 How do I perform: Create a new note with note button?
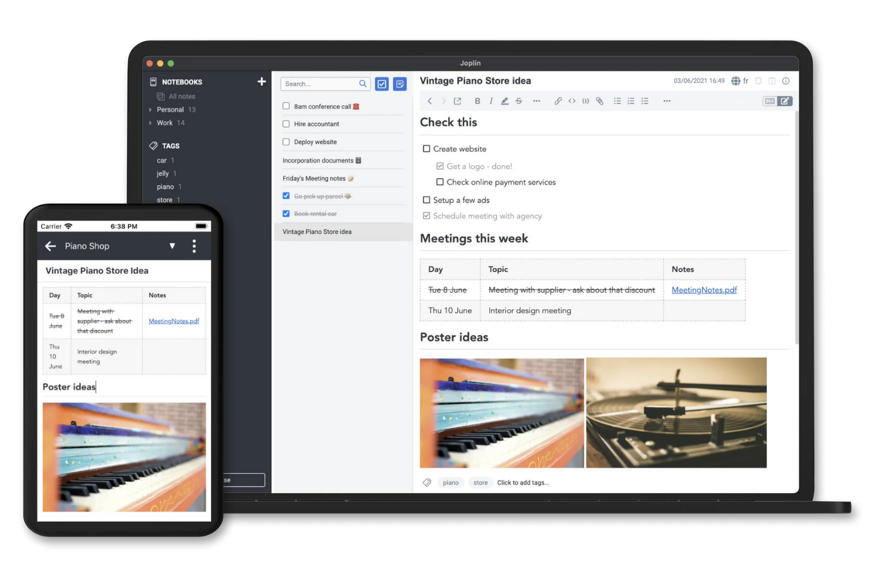(400, 84)
